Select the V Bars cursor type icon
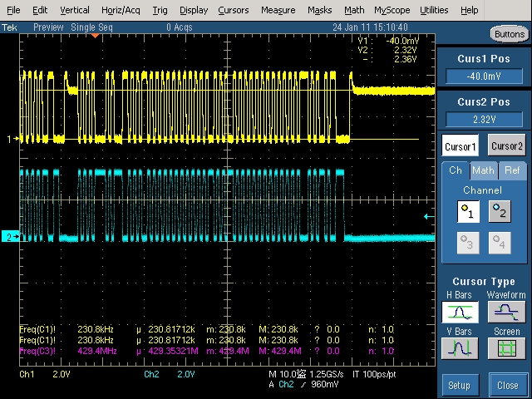The width and height of the screenshot is (532, 399). 460,348
